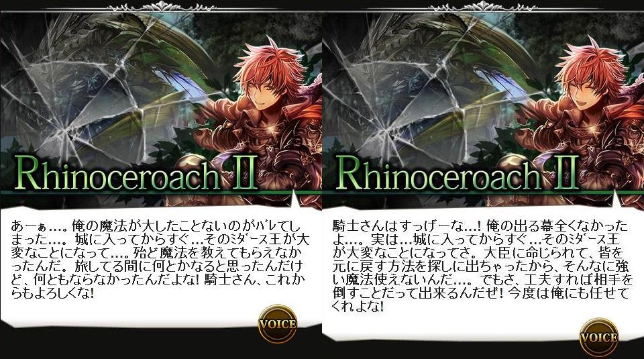Select the dialogue box starting with 騎士さん
The height and width of the screenshot is (359, 644).
coord(483,272)
